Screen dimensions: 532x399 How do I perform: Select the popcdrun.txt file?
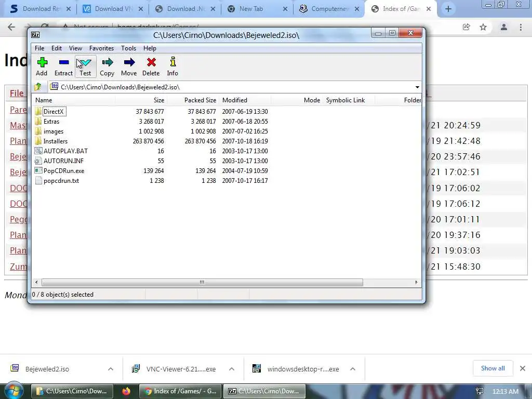tap(61, 180)
